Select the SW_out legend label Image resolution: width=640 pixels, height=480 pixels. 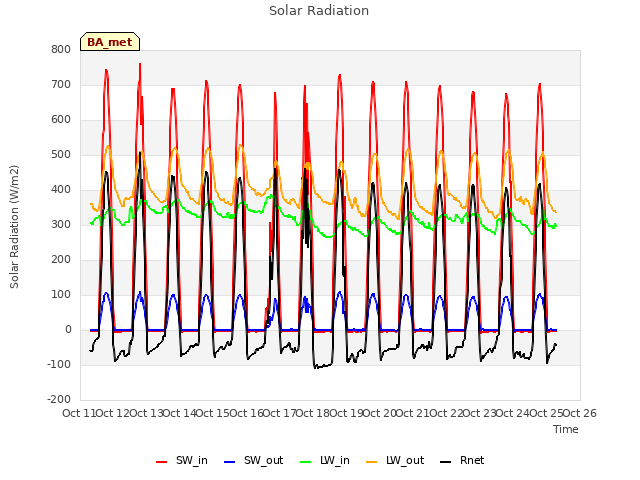coord(263,460)
